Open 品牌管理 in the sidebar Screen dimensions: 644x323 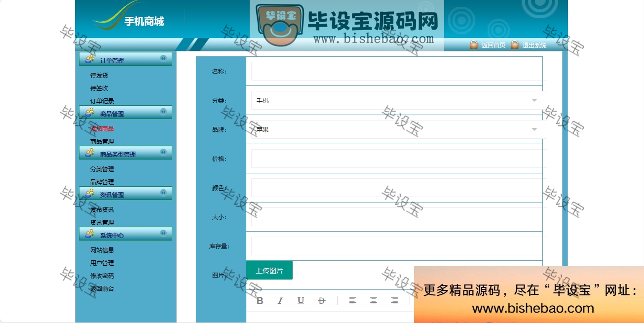click(102, 182)
